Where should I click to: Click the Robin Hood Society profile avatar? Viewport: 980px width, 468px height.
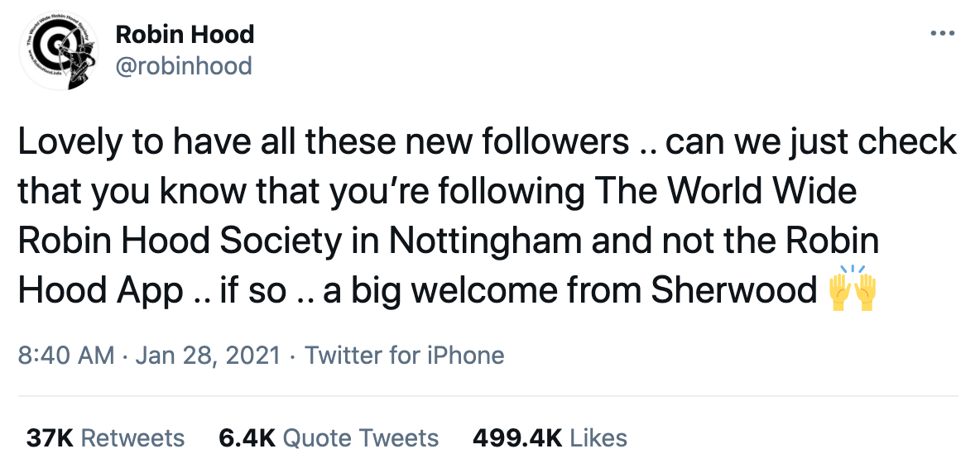(59, 50)
